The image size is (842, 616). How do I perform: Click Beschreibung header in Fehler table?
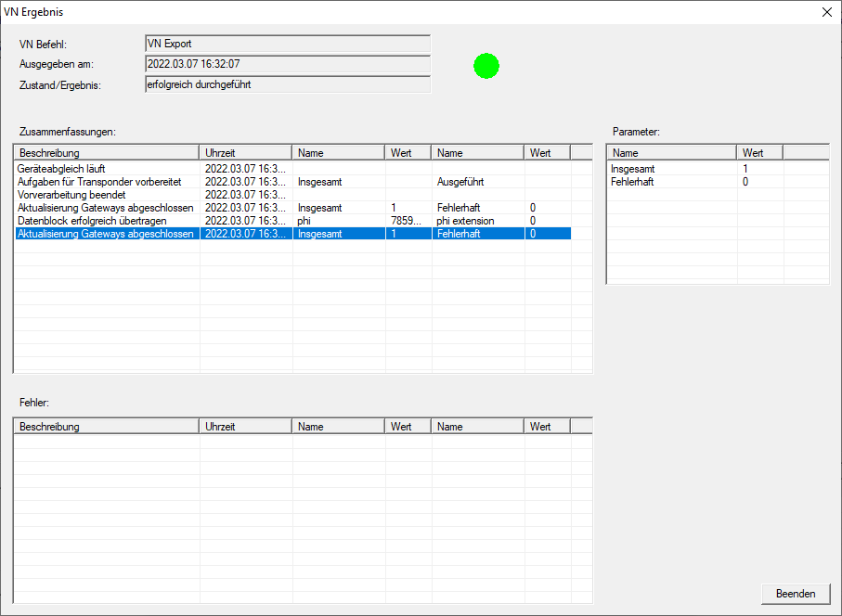tap(107, 427)
